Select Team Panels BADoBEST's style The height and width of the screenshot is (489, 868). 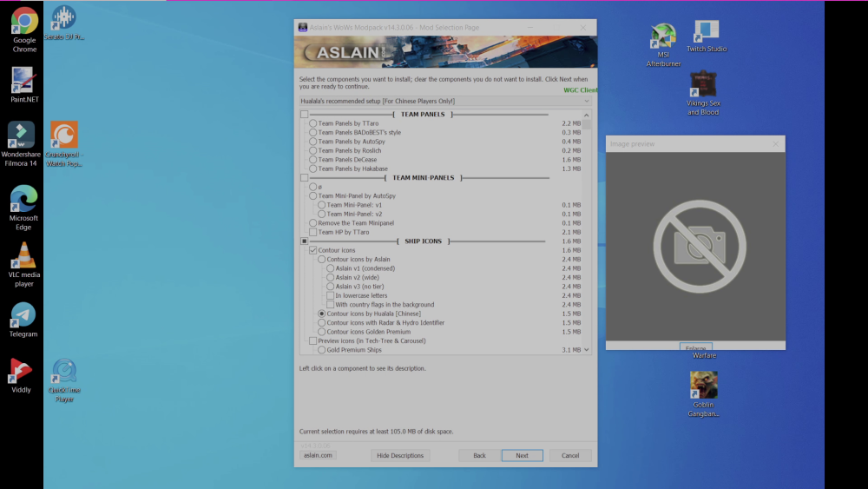tap(312, 132)
